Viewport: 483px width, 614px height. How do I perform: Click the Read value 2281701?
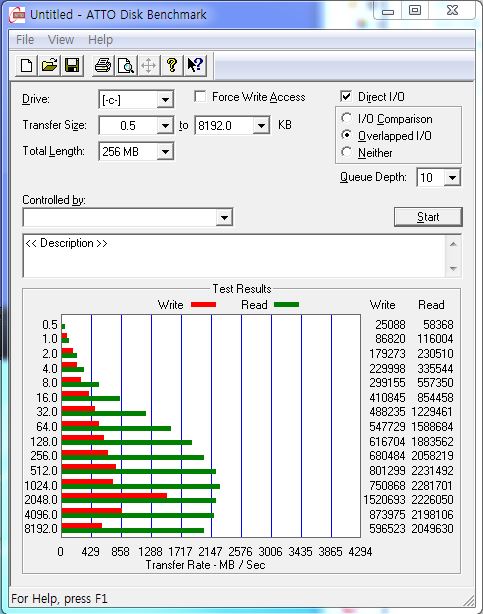pyautogui.click(x=432, y=486)
